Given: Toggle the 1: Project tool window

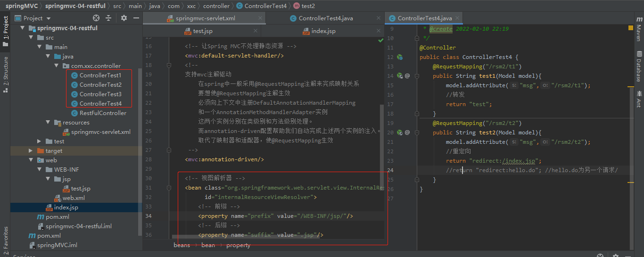Looking at the screenshot, I should coord(5,31).
